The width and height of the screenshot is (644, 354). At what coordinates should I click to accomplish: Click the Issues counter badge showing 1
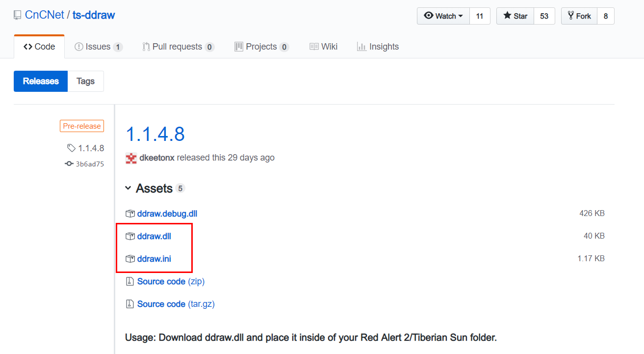pos(118,47)
